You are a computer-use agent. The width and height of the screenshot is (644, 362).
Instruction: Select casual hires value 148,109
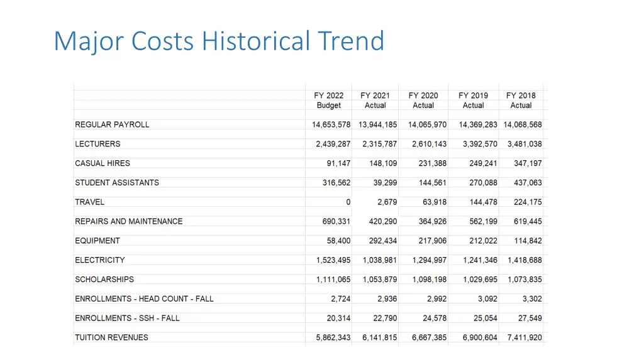click(383, 163)
